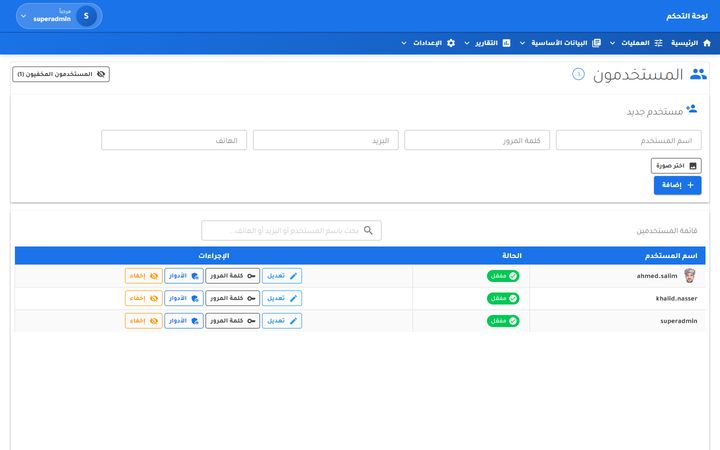Expand the التقارير menu chevron

tap(467, 43)
